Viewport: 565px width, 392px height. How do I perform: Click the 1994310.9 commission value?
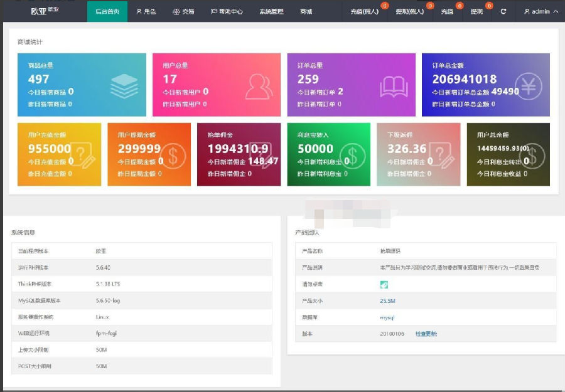pos(238,148)
